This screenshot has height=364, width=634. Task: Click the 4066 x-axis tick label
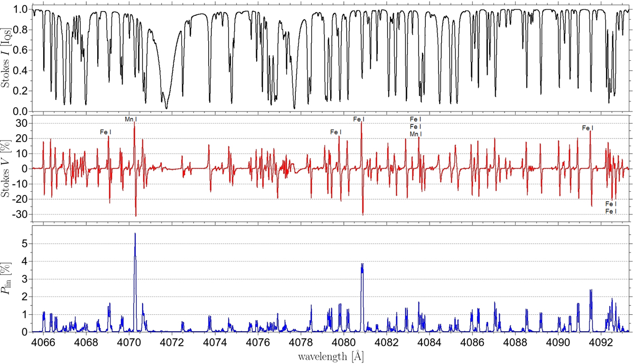tap(43, 341)
